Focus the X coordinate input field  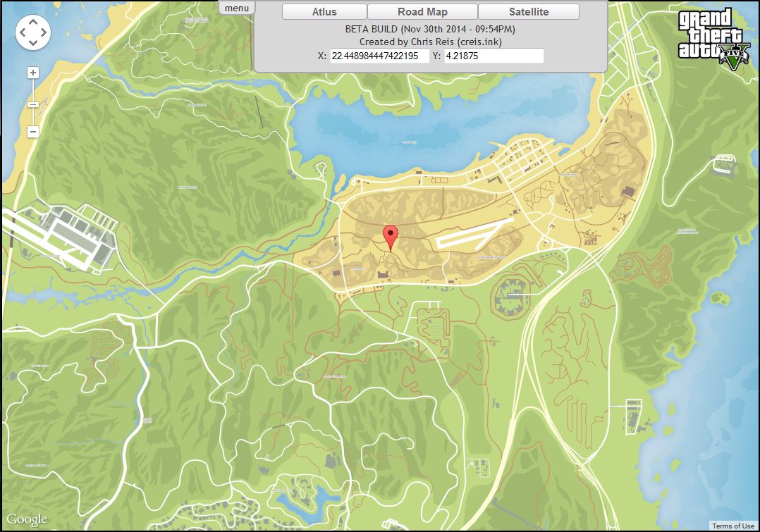pyautogui.click(x=379, y=56)
